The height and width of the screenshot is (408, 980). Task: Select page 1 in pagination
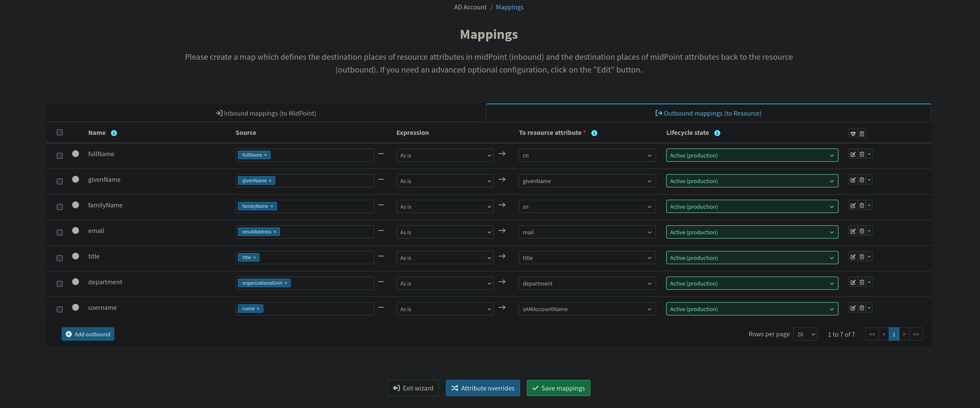[x=894, y=334]
